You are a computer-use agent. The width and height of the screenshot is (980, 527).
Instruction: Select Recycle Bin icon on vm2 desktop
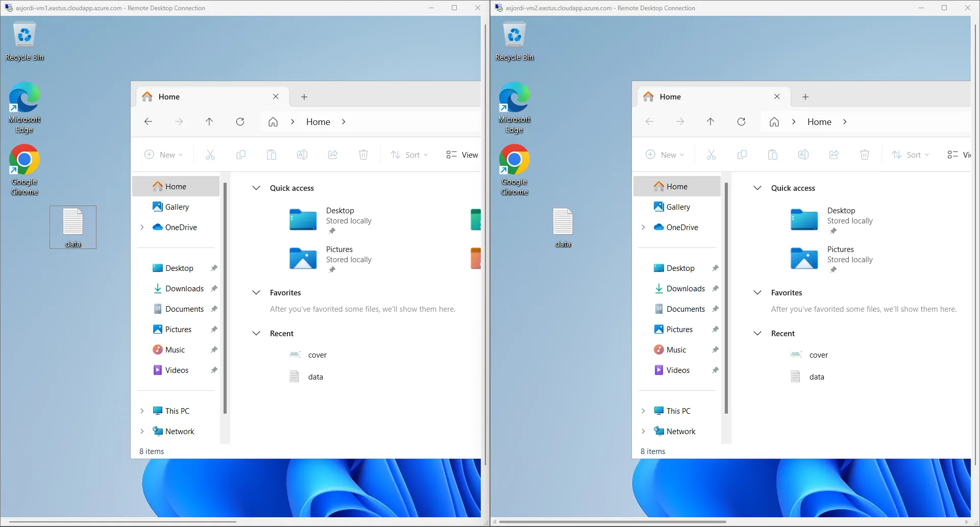514,42
